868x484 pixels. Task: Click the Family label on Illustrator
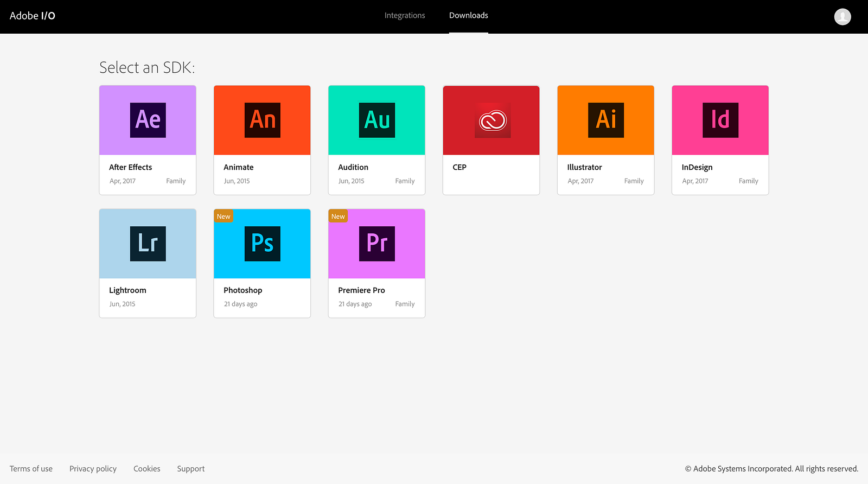pyautogui.click(x=634, y=181)
